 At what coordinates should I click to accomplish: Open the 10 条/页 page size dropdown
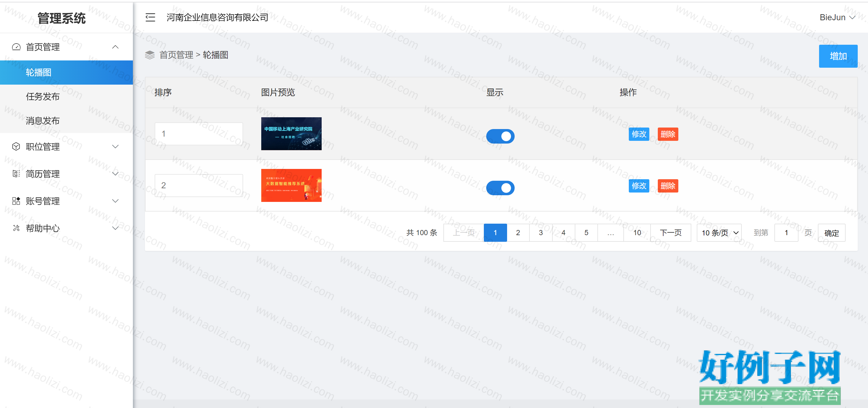tap(719, 233)
